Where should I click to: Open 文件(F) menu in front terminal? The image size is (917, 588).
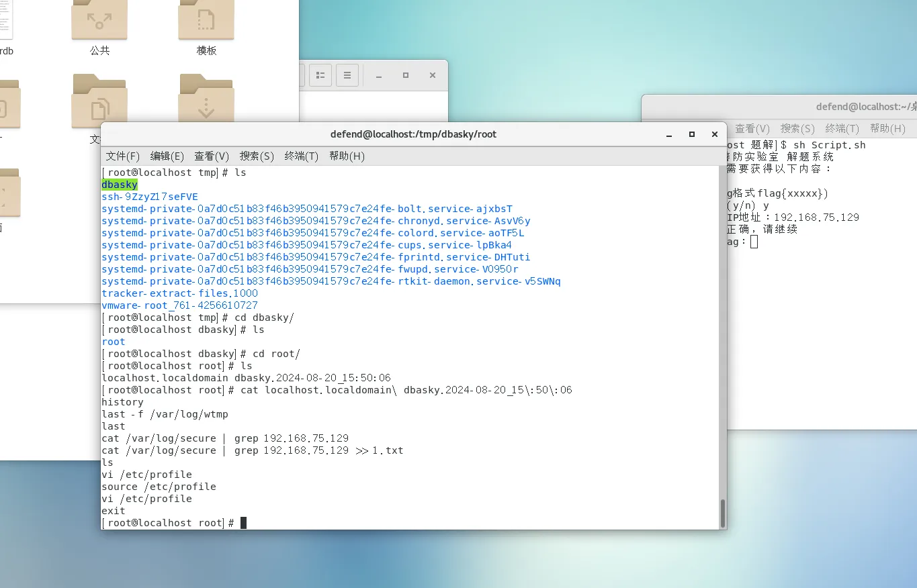[123, 156]
